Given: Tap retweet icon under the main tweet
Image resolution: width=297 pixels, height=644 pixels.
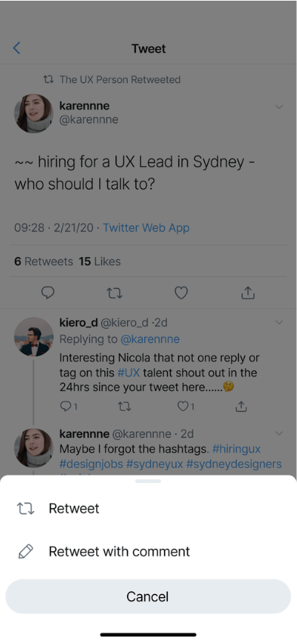Looking at the screenshot, I should pyautogui.click(x=115, y=293).
